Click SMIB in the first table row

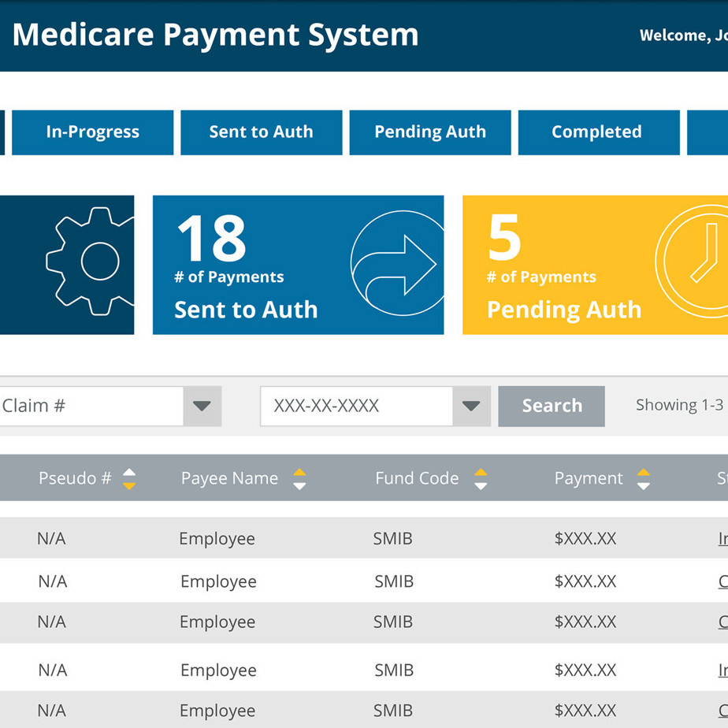coord(393,539)
